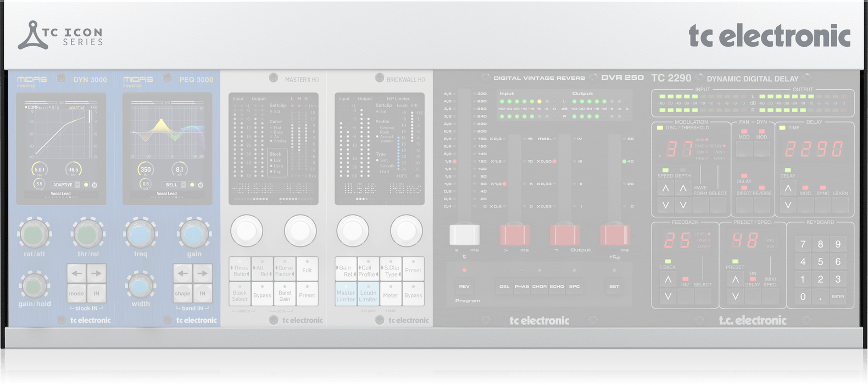Screen dimensions: 868x385
Task: Select the CHOR program on DVR 250
Action: 539,287
